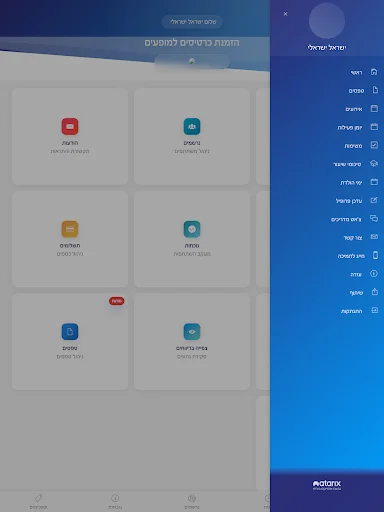Switch to bottom tab with people circle icon
The width and height of the screenshot is (384, 512).
coord(192,501)
